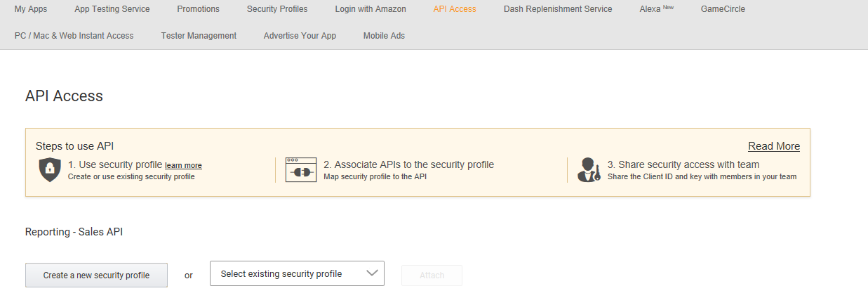Open the GameCircle tab

(723, 9)
